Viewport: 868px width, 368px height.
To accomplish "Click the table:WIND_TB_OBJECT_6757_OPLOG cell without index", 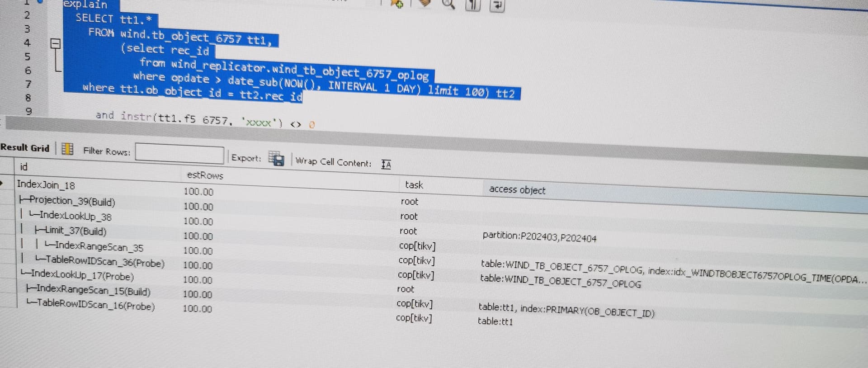I will click(561, 281).
